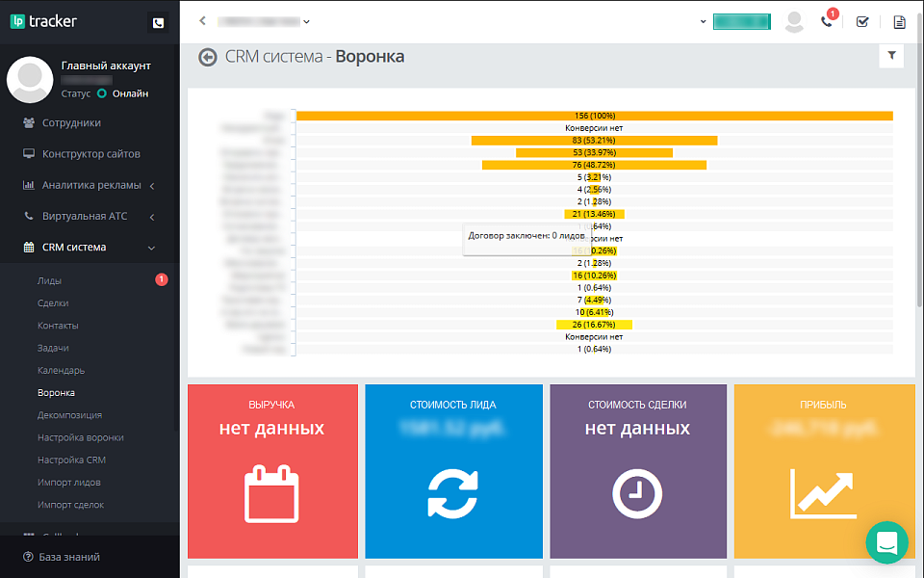Click the phone dialer icon beside the logo
The width and height of the screenshot is (924, 578).
[158, 22]
